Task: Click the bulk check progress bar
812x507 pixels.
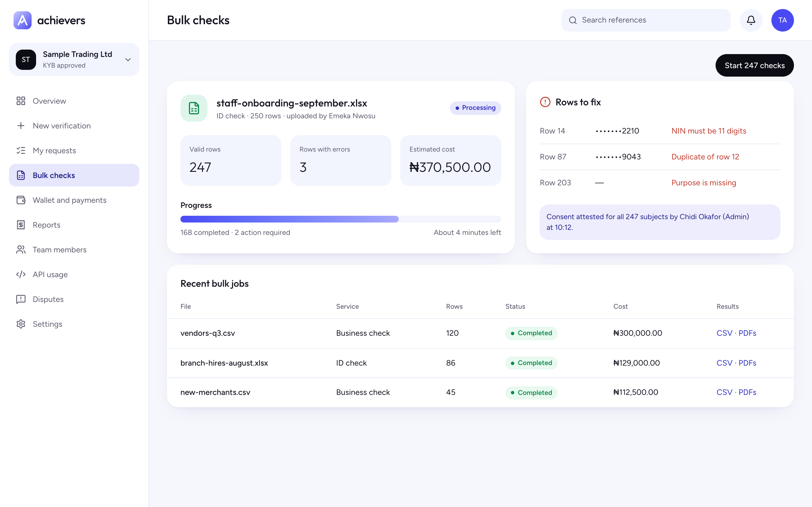Action: (x=341, y=219)
